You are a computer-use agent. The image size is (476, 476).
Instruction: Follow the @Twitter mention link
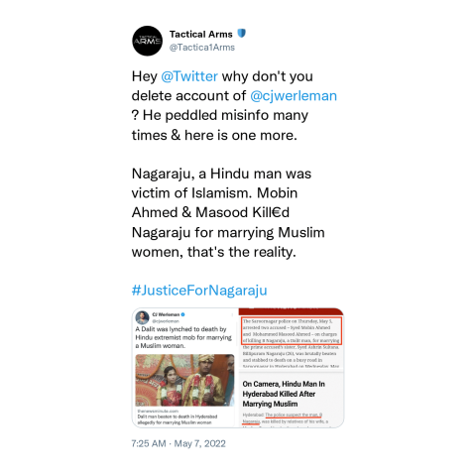[x=189, y=76]
